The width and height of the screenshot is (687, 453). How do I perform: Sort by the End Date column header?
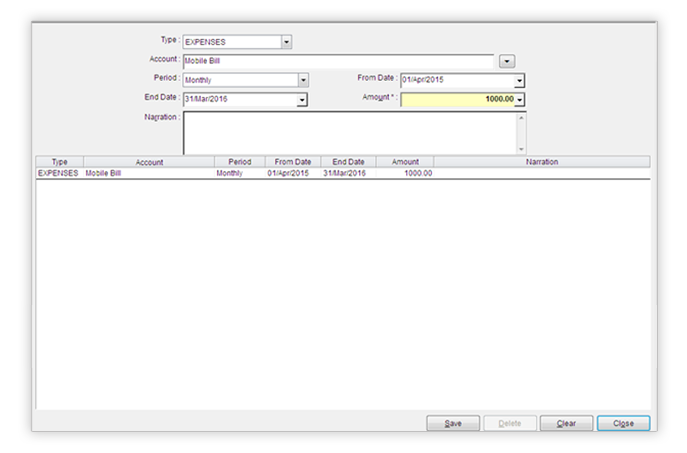(x=348, y=162)
